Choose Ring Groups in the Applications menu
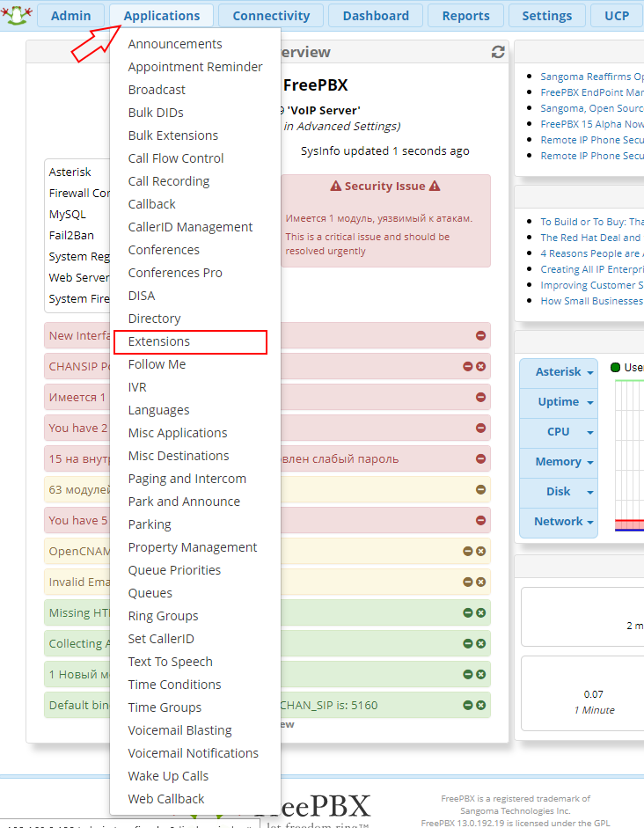This screenshot has height=828, width=644. pos(163,616)
